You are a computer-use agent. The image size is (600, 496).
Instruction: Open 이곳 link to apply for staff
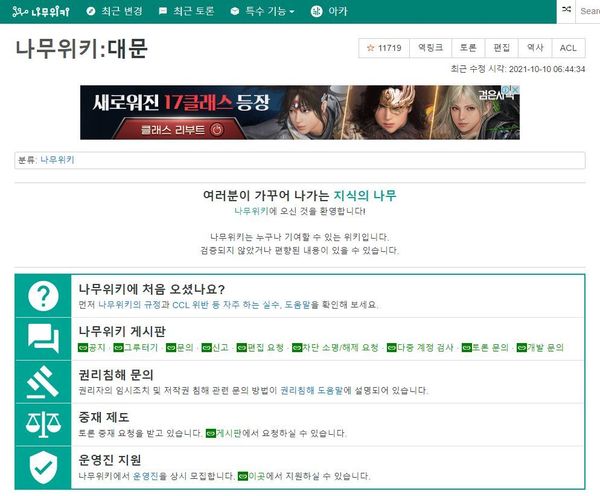pos(251,476)
